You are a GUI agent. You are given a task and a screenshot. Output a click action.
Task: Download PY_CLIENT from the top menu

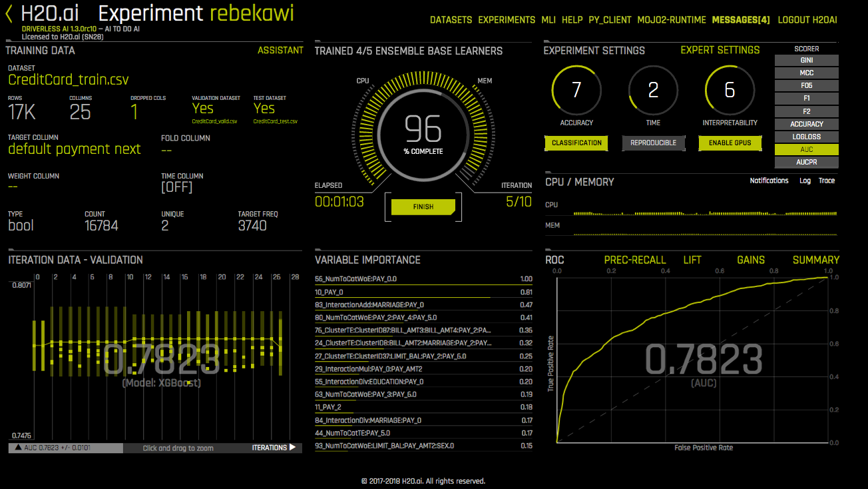(610, 20)
